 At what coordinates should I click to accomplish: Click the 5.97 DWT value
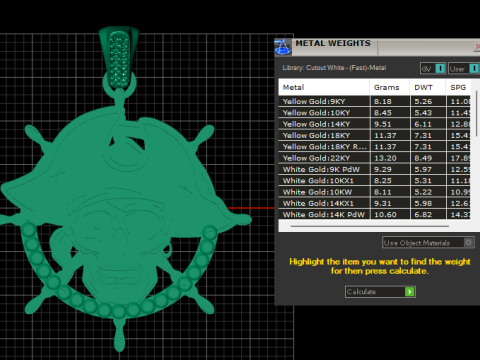click(423, 169)
